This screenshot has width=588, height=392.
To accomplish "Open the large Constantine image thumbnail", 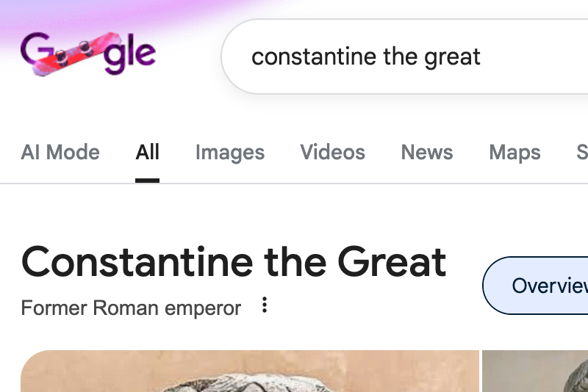I will tap(250, 372).
